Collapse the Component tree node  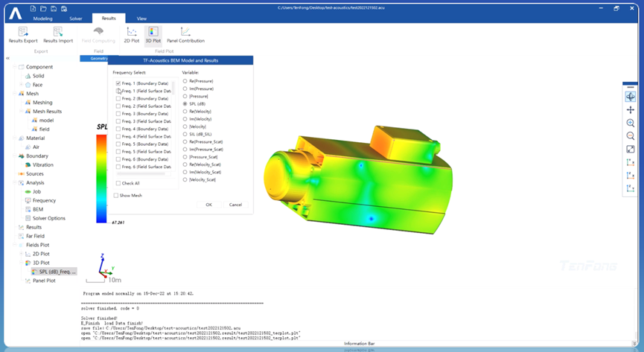point(15,67)
